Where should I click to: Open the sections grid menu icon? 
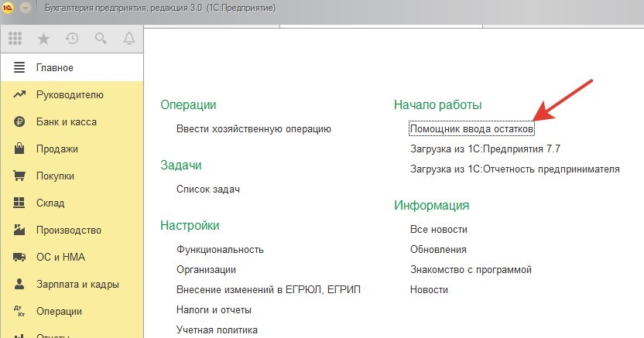(x=15, y=38)
